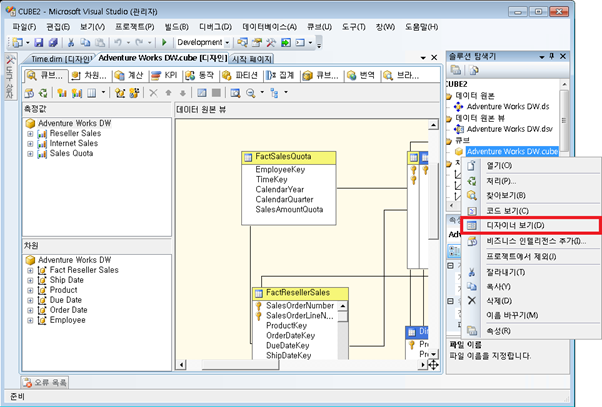This screenshot has height=407, width=602.
Task: Open the dropdown arrow next to Undo
Action: pos(128,42)
